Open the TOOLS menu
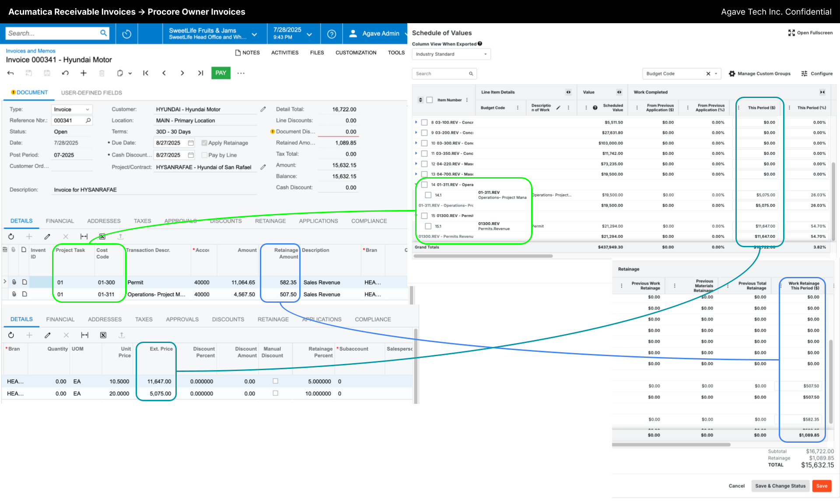 point(396,52)
